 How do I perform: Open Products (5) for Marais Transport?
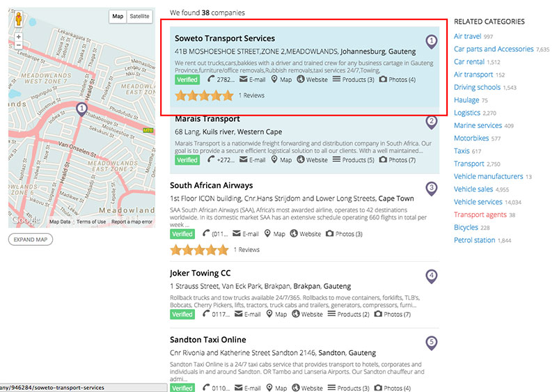click(x=354, y=159)
